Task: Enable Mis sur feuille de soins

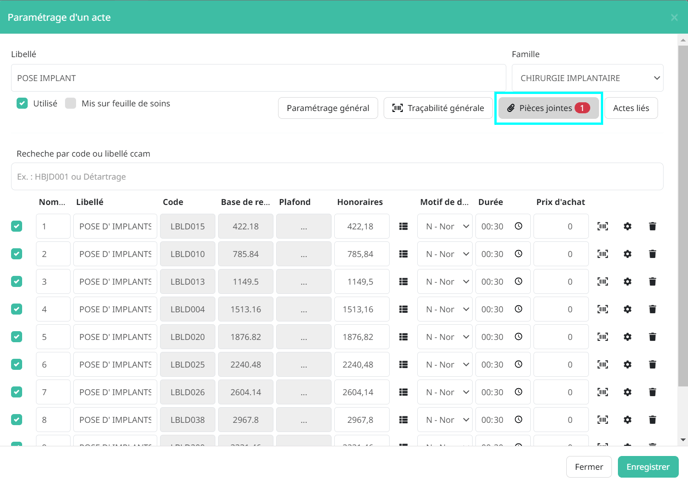Action: point(70,104)
